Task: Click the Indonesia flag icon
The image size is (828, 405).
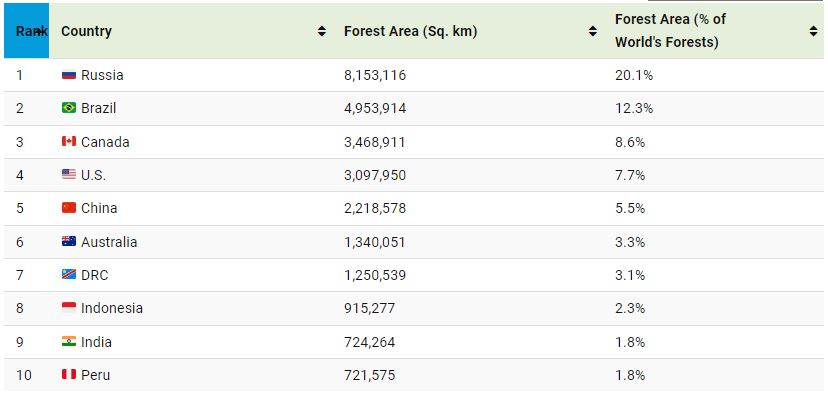Action: (x=69, y=308)
